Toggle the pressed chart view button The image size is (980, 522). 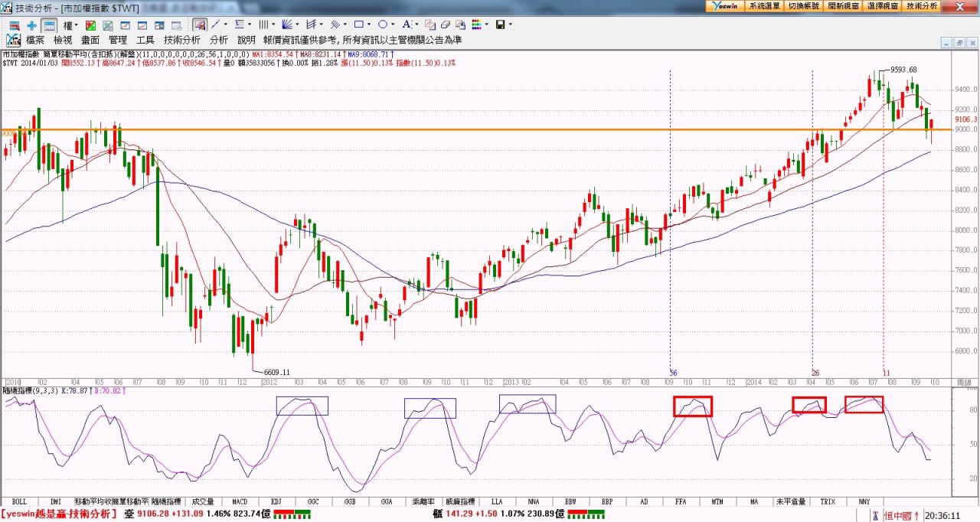48,24
